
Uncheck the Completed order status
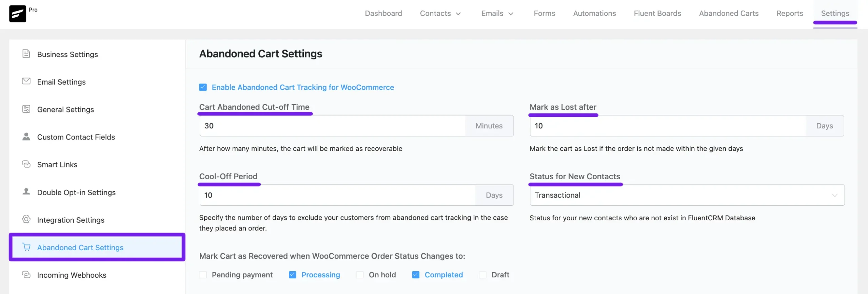[416, 275]
